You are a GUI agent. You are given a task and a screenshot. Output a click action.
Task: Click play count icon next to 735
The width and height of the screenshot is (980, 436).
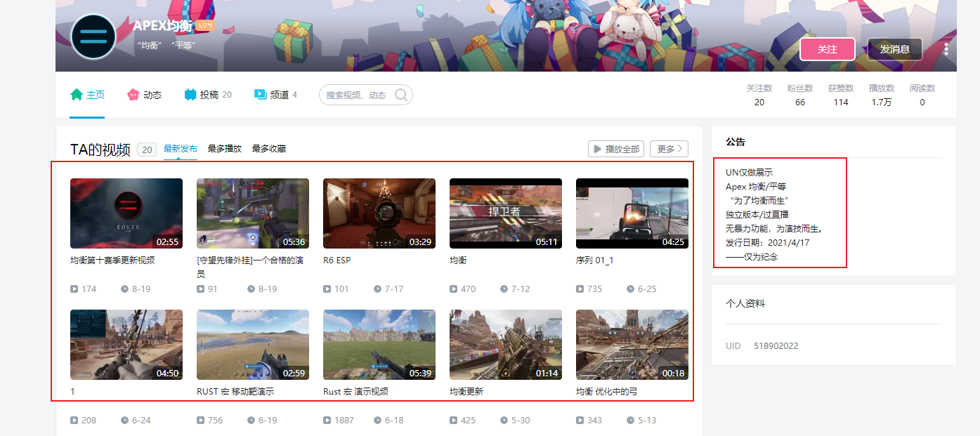click(580, 289)
